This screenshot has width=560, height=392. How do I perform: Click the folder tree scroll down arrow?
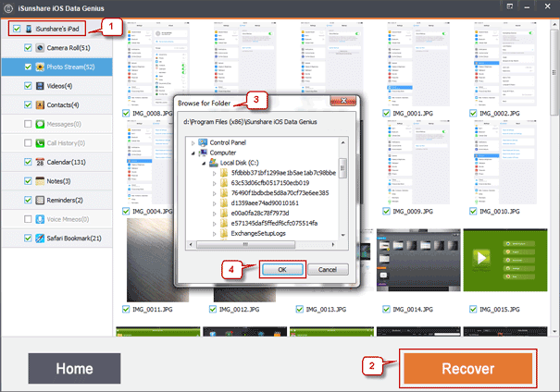tap(342, 235)
